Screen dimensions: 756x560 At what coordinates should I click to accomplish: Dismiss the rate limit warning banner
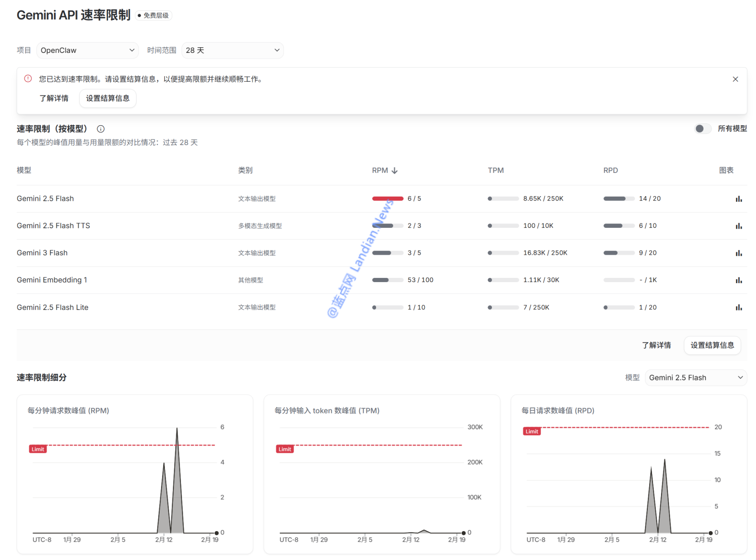click(735, 79)
